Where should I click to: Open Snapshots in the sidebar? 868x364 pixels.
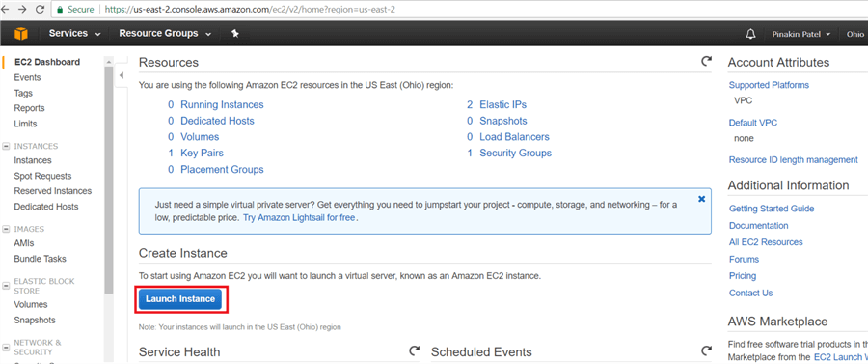(x=35, y=321)
